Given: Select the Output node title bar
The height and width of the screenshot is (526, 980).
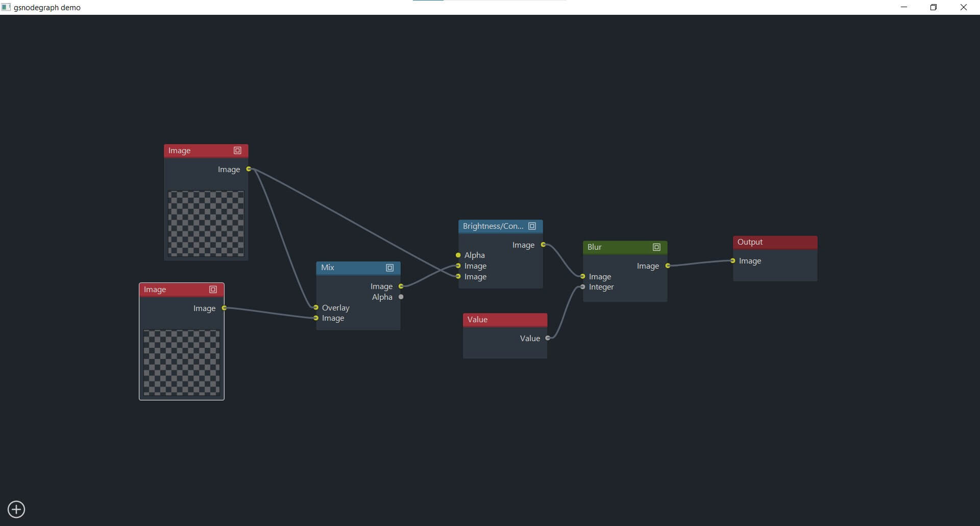Looking at the screenshot, I should pyautogui.click(x=775, y=242).
